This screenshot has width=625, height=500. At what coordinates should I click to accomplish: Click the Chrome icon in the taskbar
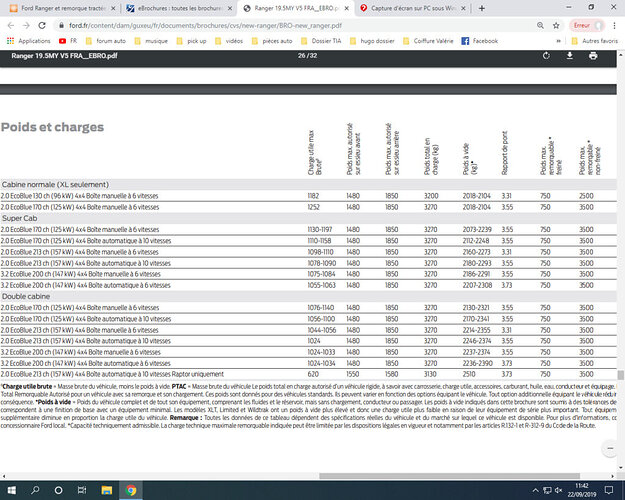tap(131, 490)
